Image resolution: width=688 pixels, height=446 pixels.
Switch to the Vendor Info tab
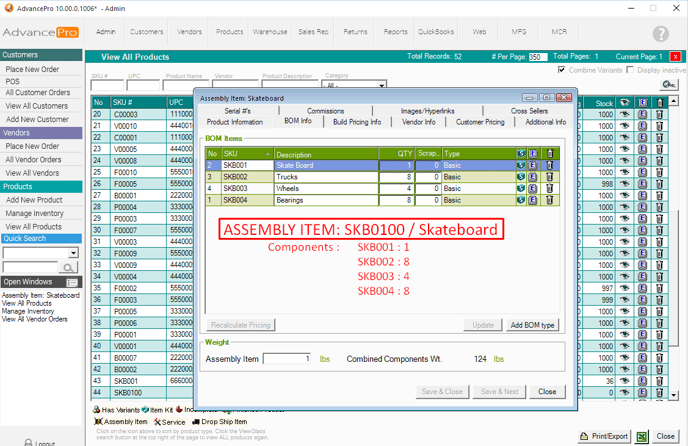(x=418, y=122)
